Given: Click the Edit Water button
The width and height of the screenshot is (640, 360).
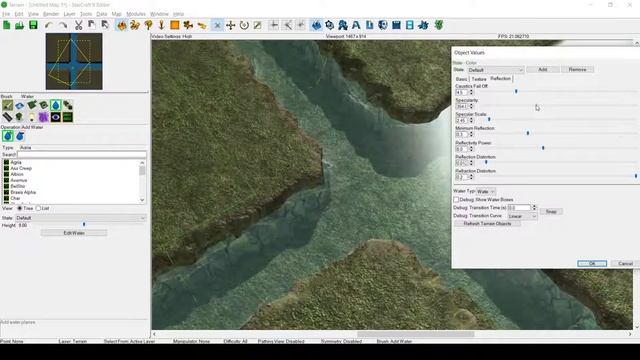Looking at the screenshot, I should point(74,233).
